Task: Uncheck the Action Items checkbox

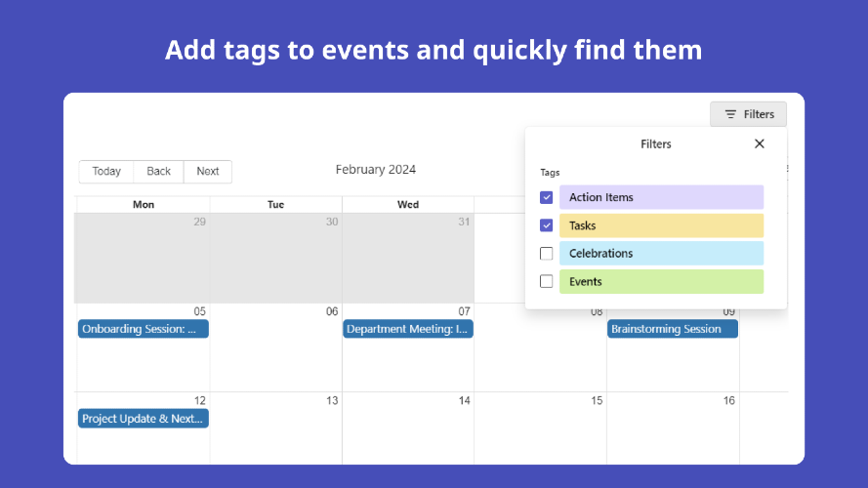Action: point(547,197)
